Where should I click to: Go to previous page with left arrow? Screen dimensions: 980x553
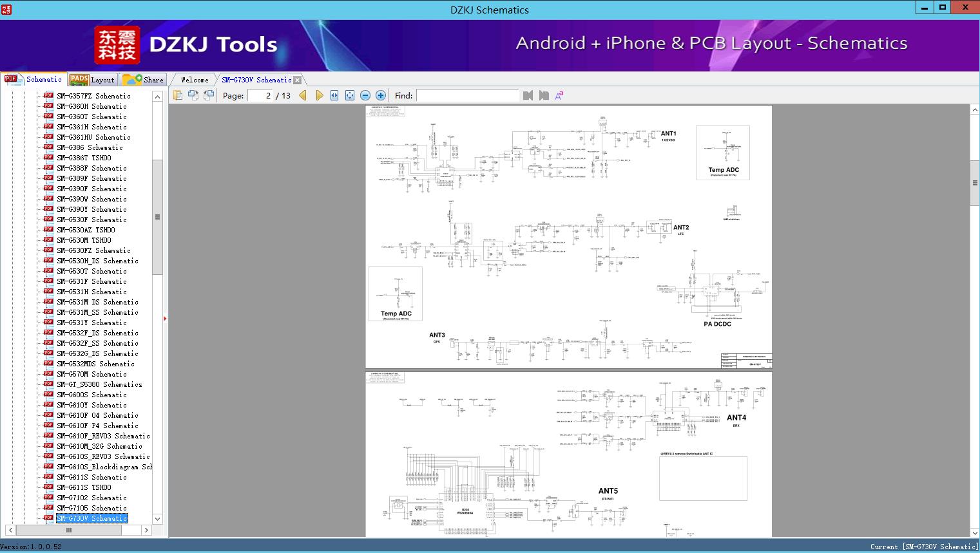(x=303, y=95)
